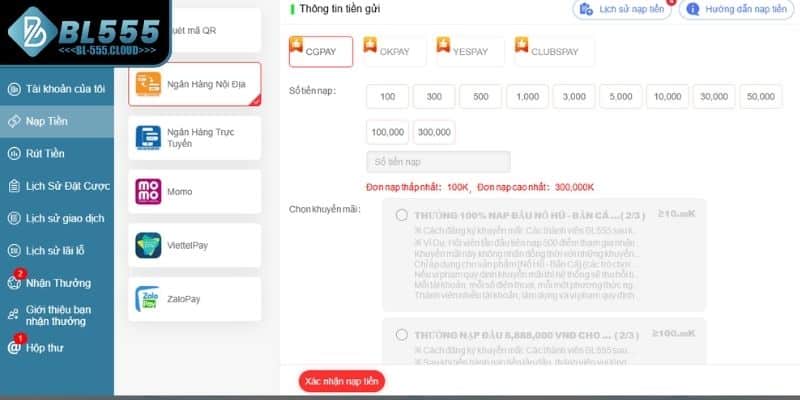Pick the ZaloPay payment icon
The image size is (800, 400).
[x=147, y=299]
